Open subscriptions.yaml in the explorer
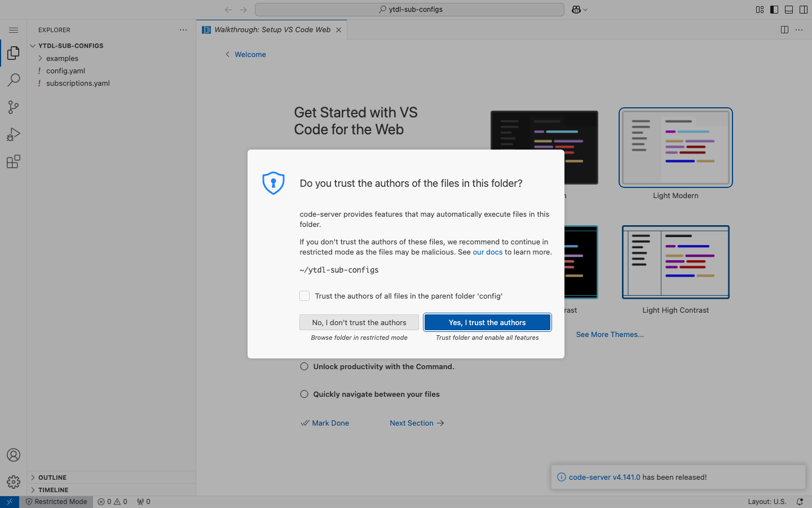 tap(112, 83)
